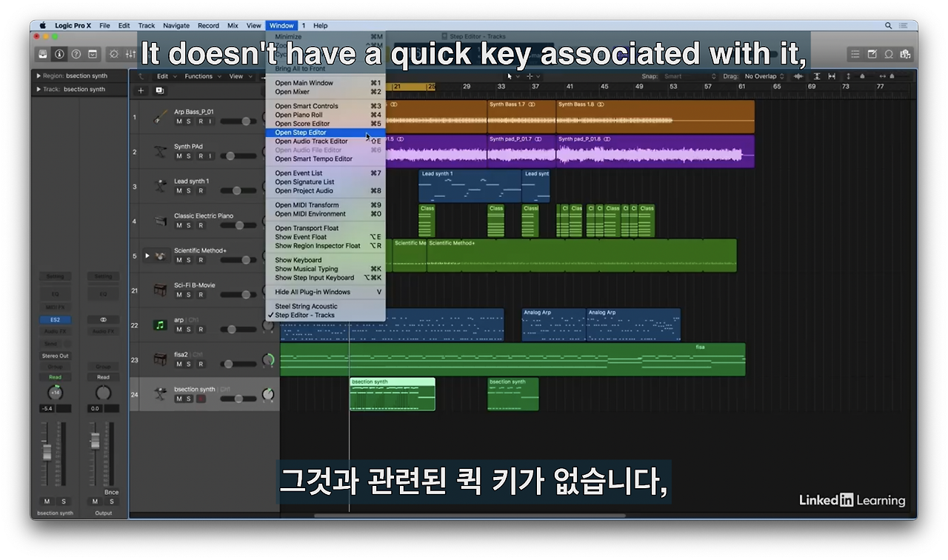Click the bsection synth volume fader
948x560 pixels.
47,453
